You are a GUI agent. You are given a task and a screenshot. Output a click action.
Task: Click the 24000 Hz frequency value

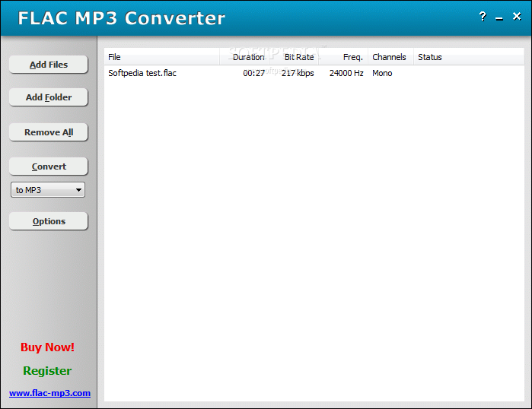(x=346, y=73)
